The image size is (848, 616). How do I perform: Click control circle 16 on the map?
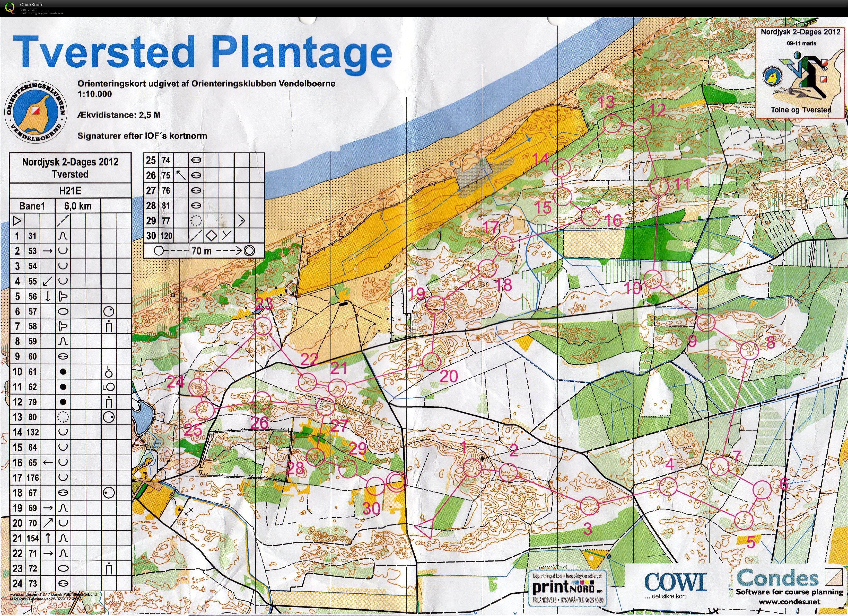point(590,217)
